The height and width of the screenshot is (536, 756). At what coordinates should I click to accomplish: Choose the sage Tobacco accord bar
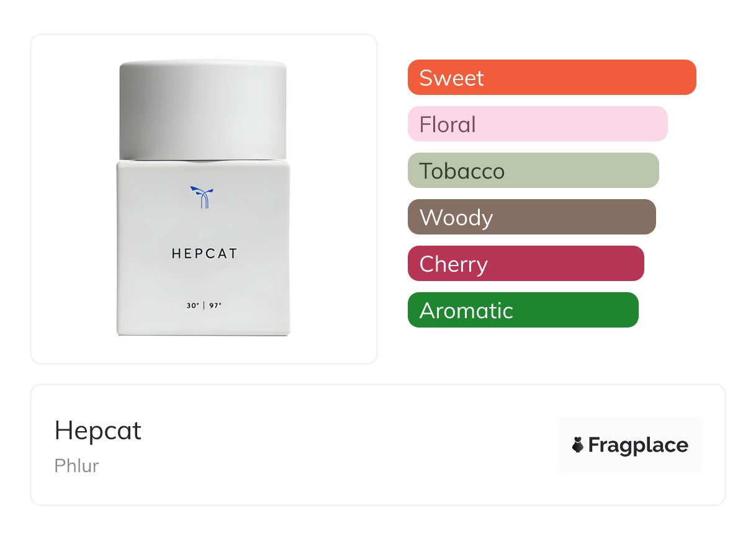tap(533, 171)
